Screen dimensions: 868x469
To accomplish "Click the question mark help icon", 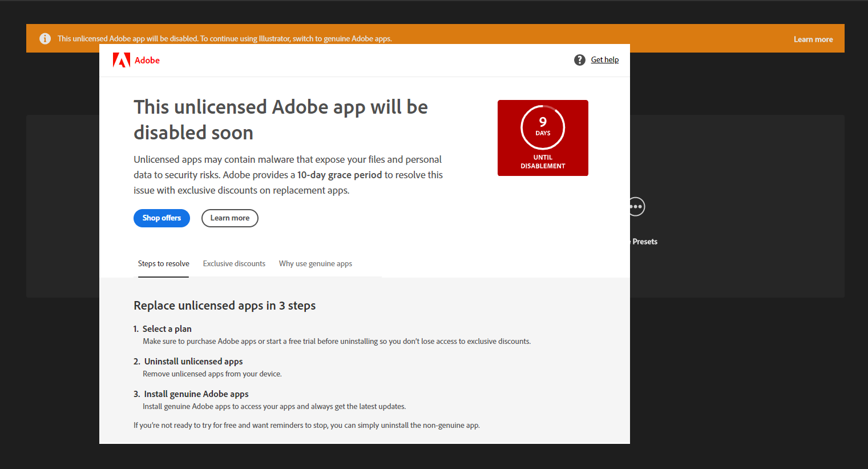I will coord(579,60).
